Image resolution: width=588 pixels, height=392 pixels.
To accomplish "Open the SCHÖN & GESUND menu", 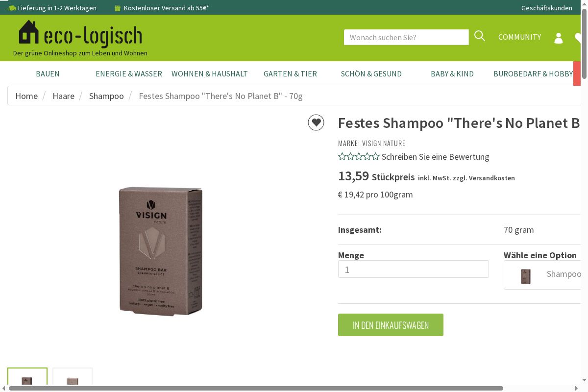I will pos(371,73).
